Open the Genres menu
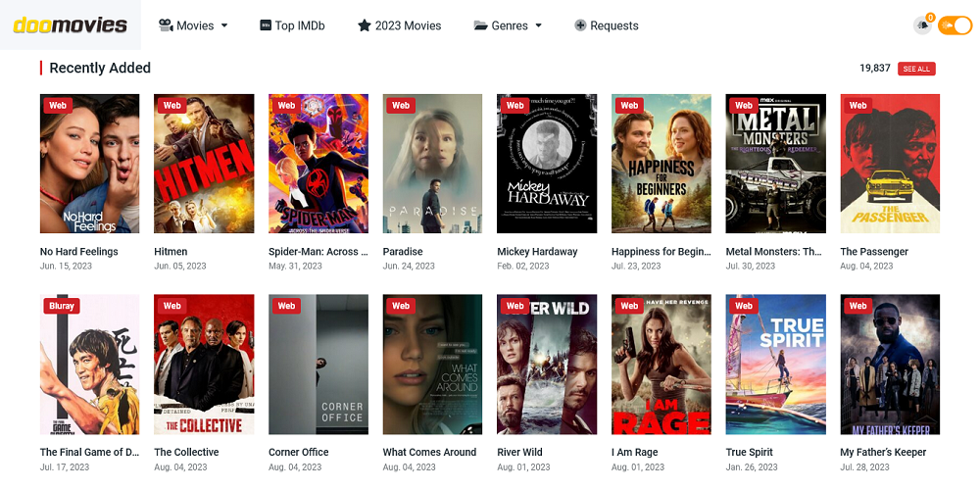This screenshot has height=490, width=980. [508, 25]
